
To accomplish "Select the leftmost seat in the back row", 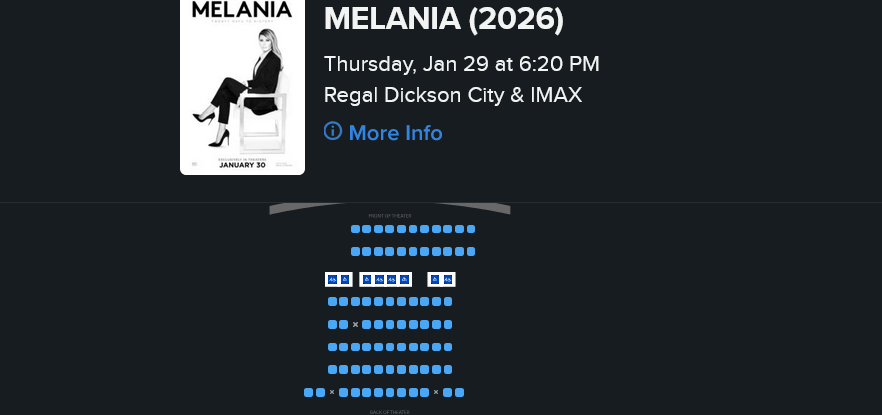I will [308, 393].
